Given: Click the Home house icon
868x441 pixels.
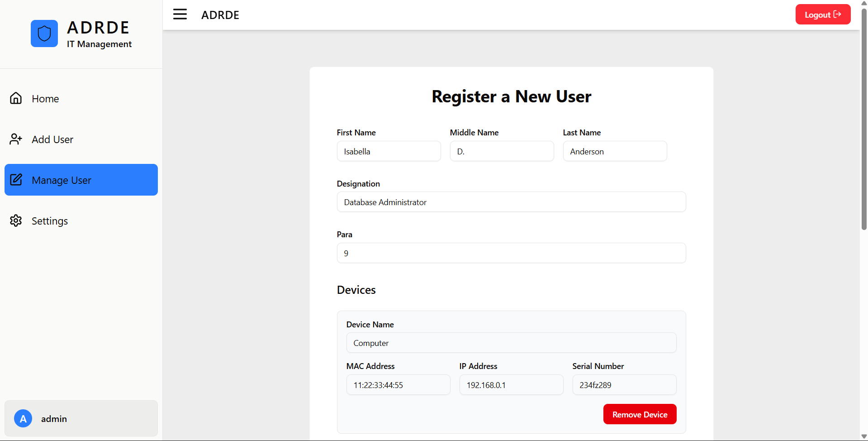Looking at the screenshot, I should pyautogui.click(x=16, y=98).
